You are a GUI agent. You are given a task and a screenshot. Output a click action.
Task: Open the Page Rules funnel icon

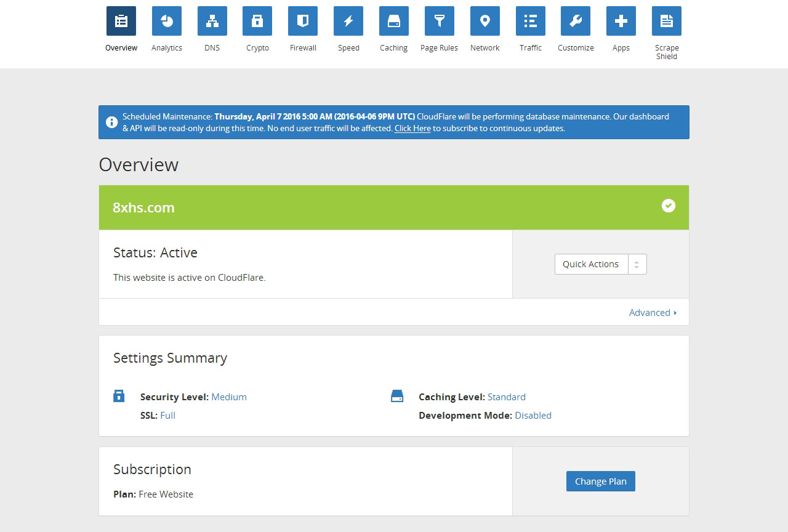(x=440, y=21)
